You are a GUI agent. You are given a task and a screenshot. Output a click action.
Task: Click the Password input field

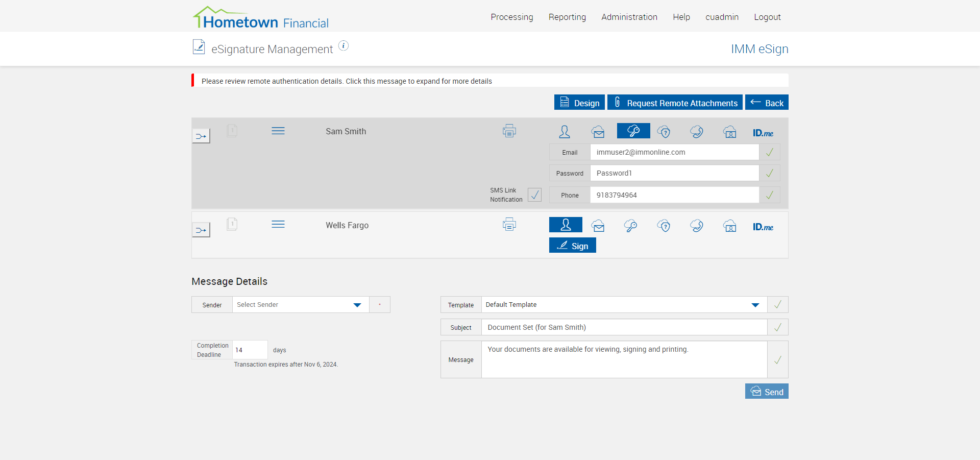(x=674, y=173)
